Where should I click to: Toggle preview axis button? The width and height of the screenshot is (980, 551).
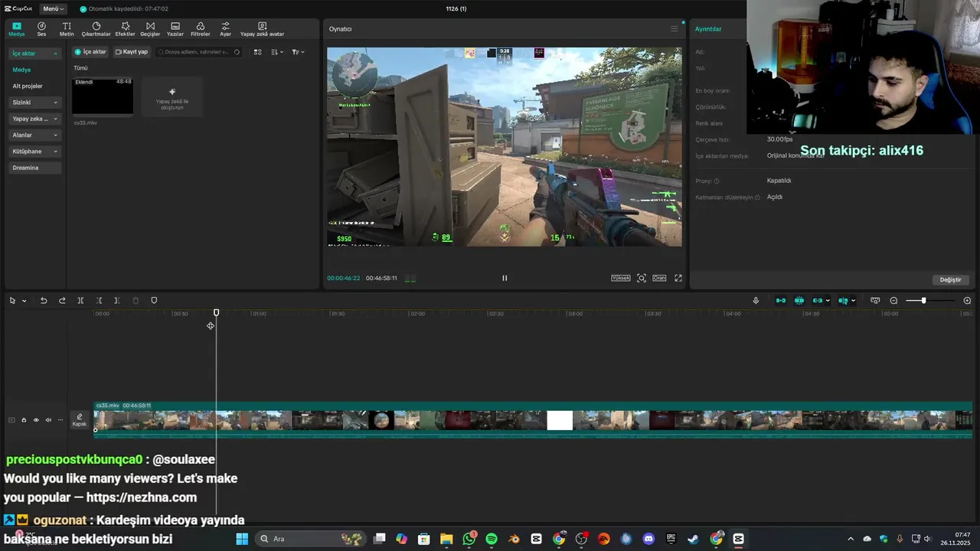[x=843, y=301]
